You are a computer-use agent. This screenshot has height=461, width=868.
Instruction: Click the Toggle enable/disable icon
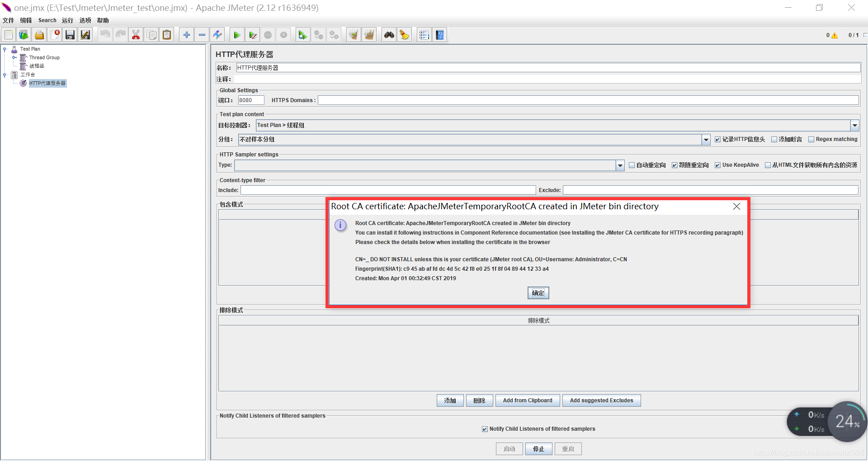click(x=217, y=35)
